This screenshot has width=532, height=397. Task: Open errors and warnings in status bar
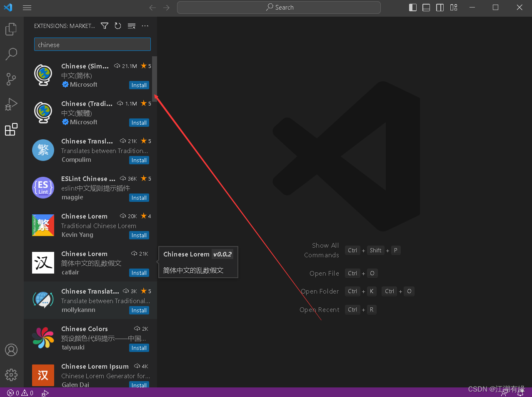point(20,393)
